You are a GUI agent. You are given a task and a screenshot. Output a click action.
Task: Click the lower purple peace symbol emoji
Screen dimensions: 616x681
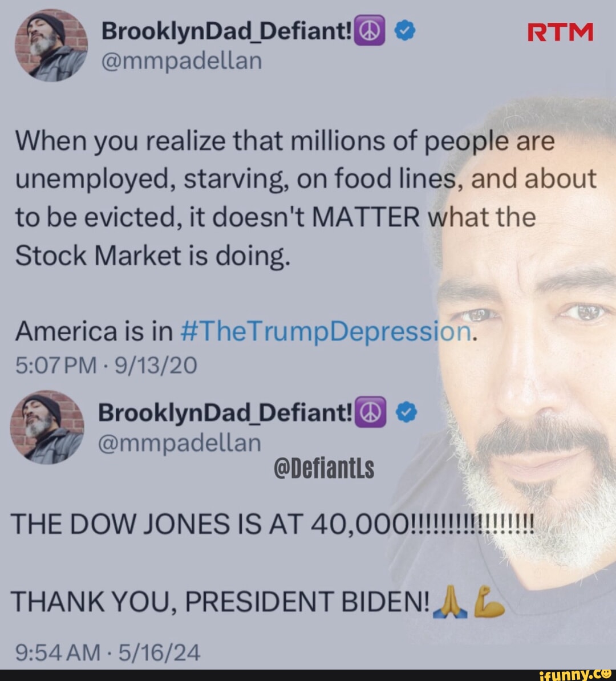point(370,412)
